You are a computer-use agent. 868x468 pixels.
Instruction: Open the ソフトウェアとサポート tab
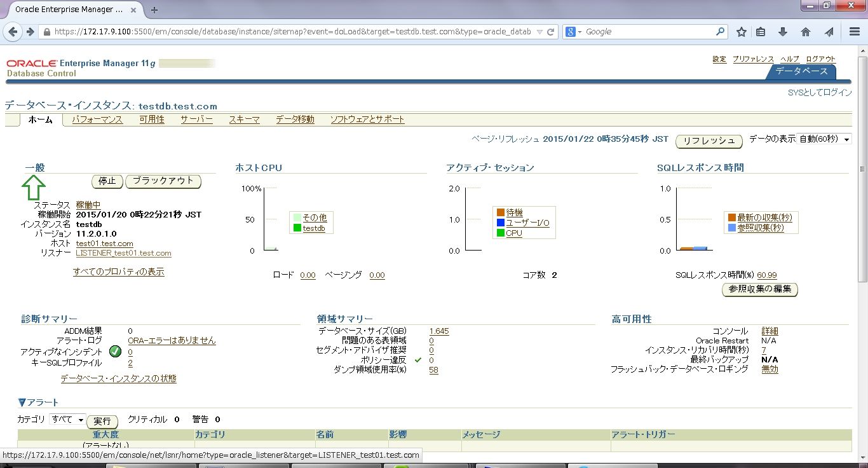click(x=367, y=120)
